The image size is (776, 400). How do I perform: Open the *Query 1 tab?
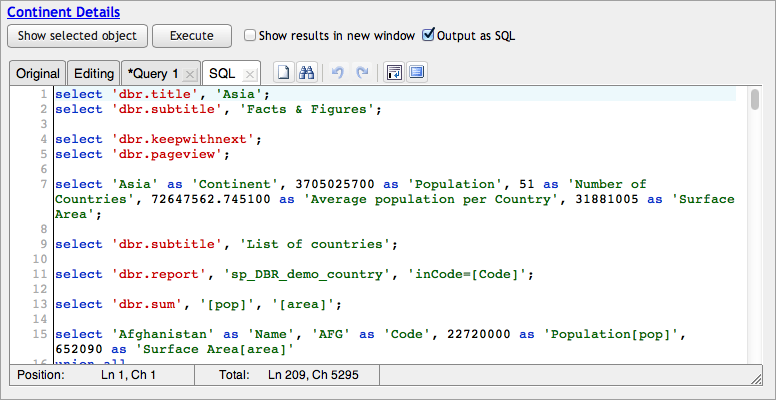pyautogui.click(x=151, y=74)
